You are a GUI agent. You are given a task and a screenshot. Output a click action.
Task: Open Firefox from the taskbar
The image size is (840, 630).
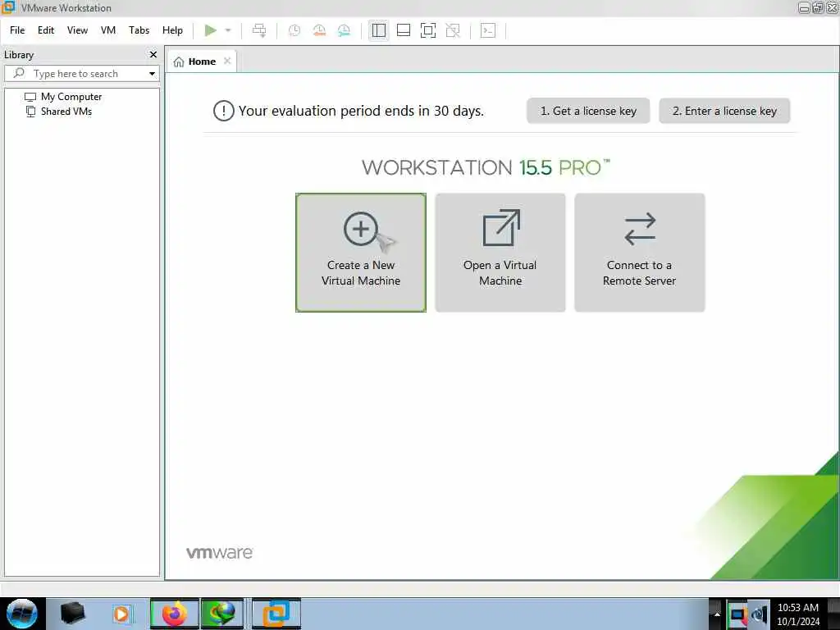pyautogui.click(x=174, y=614)
